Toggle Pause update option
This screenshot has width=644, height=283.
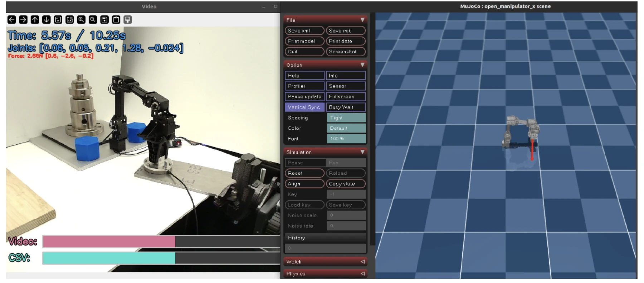pyautogui.click(x=304, y=96)
